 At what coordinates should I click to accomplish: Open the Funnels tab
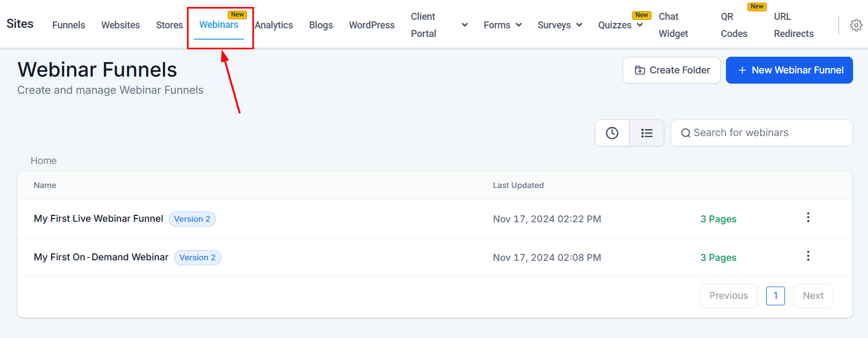point(69,25)
